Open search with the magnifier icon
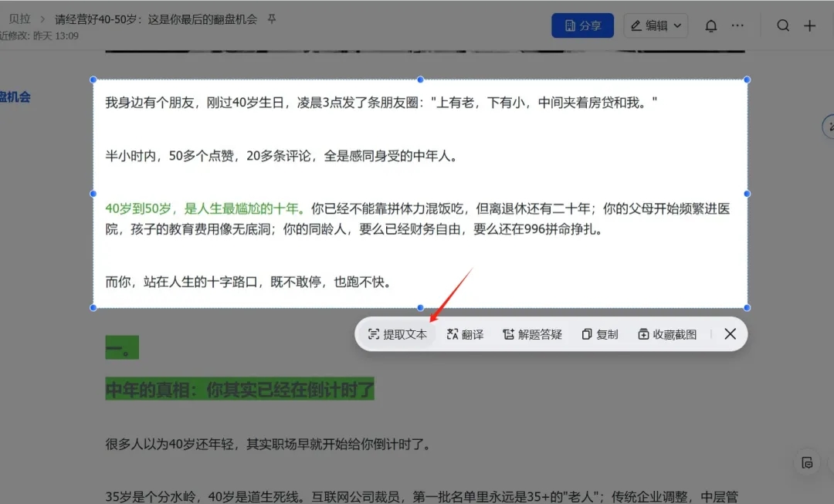This screenshot has width=834, height=504. pos(783,25)
